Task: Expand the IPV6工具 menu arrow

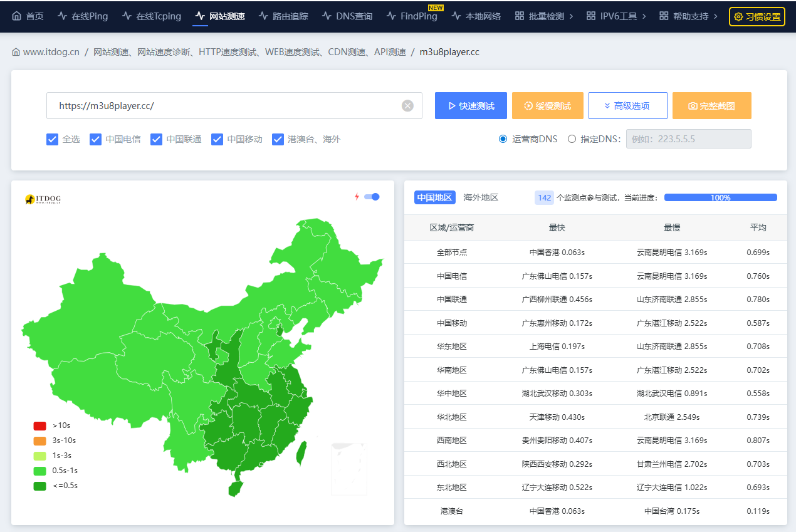Action: tap(644, 16)
